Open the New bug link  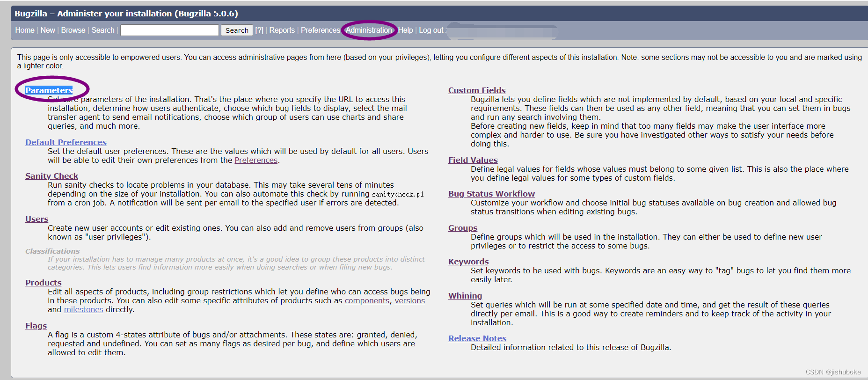point(48,30)
